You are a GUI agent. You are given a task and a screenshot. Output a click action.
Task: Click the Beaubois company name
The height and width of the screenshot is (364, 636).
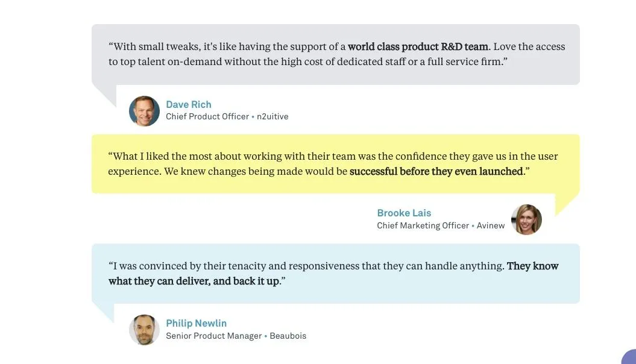(288, 336)
